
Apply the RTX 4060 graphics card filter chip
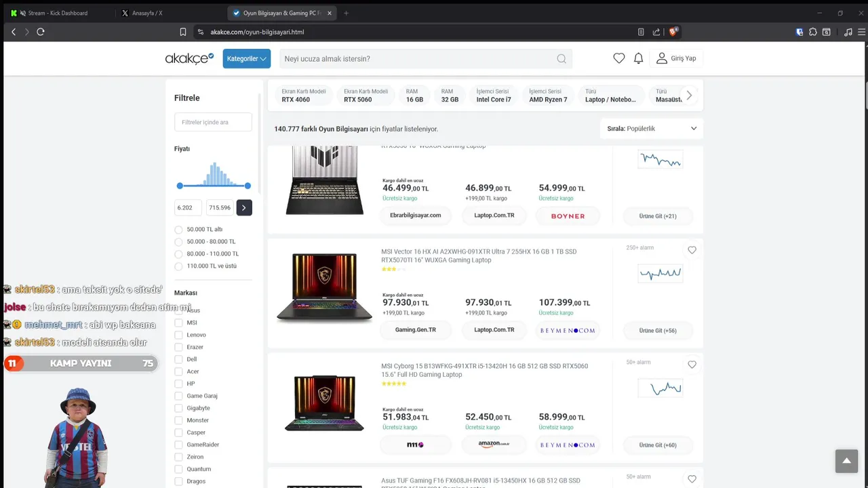pyautogui.click(x=304, y=96)
